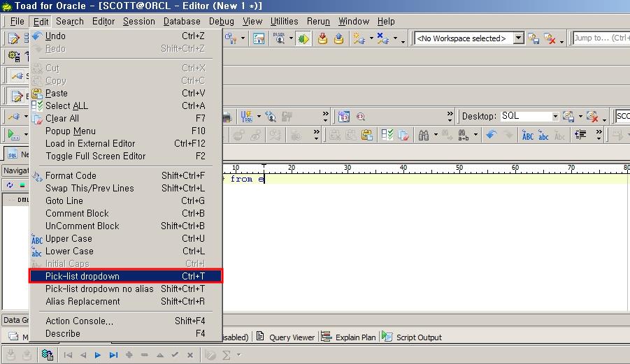This screenshot has height=364, width=630.
Task: Click the paste clipboard toolbar icon
Action: point(366,136)
